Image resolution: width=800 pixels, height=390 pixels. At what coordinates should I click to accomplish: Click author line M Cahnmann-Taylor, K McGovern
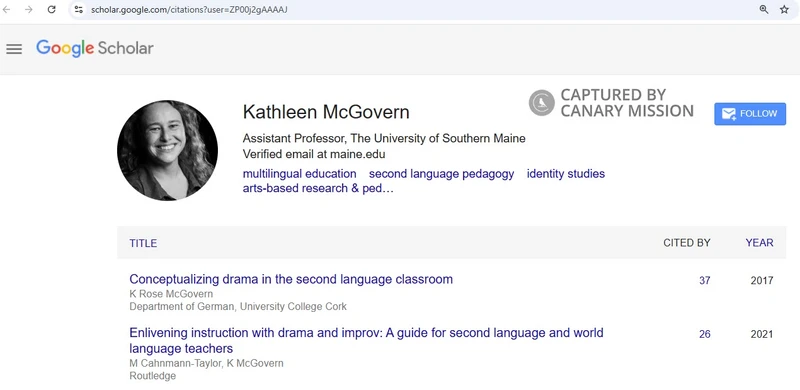click(206, 363)
